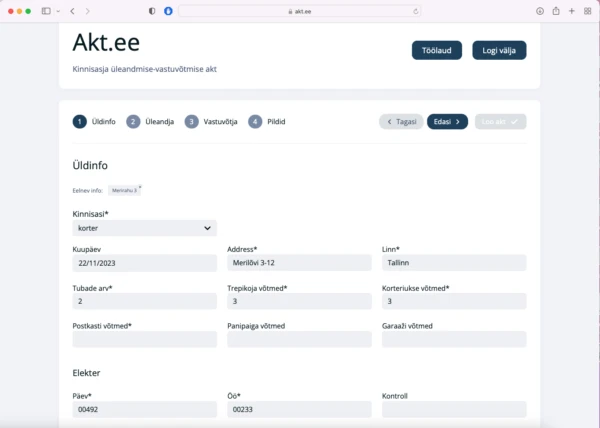Toggle the Safari sidebar
This screenshot has height=428, width=600.
tap(47, 11)
